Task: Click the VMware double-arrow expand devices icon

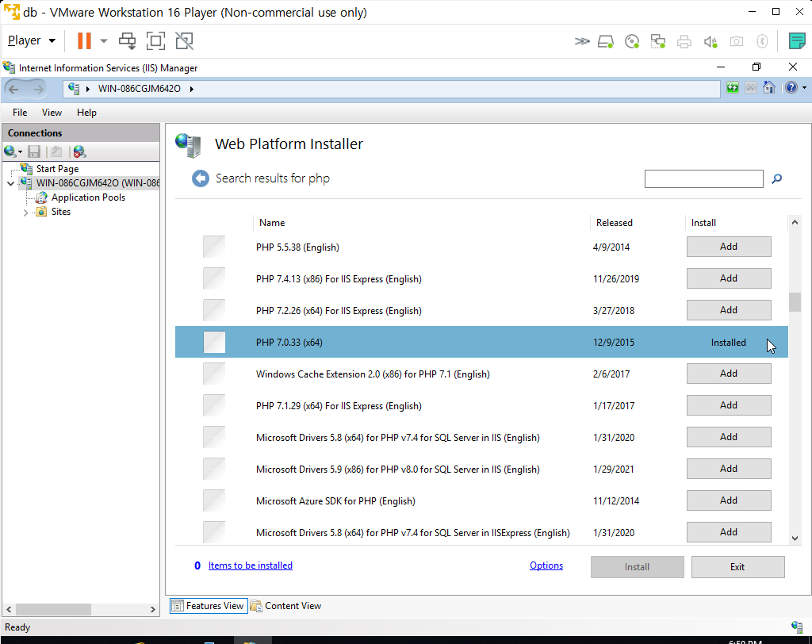Action: 582,41
